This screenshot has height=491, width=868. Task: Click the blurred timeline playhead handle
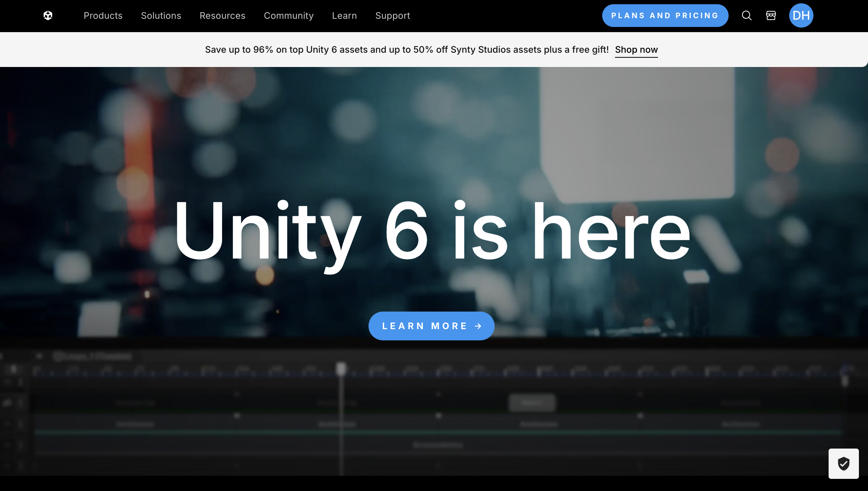[341, 369]
